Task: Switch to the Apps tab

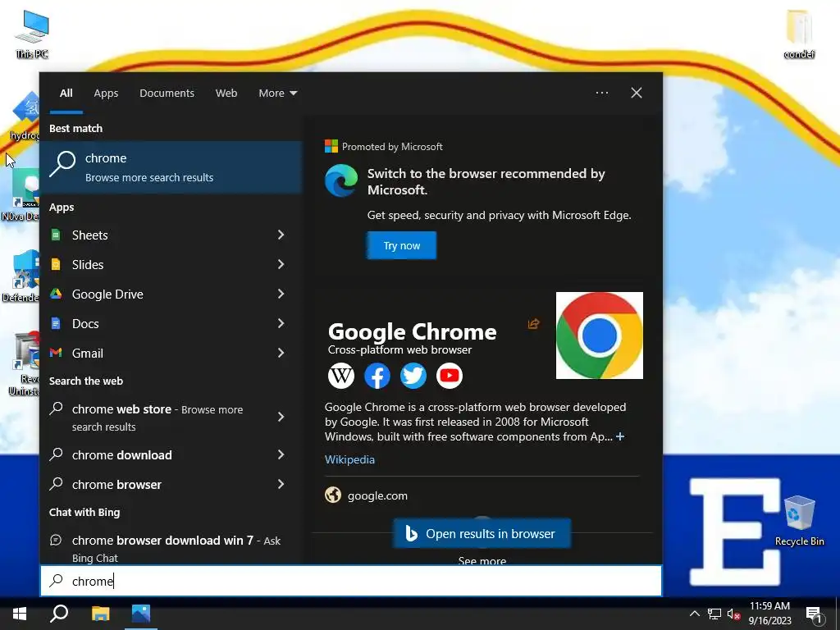Action: click(106, 94)
